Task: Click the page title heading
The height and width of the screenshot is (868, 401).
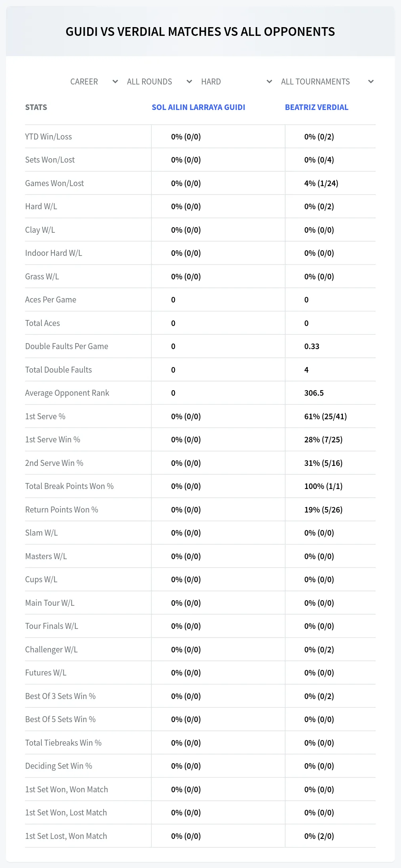Action: click(x=200, y=31)
